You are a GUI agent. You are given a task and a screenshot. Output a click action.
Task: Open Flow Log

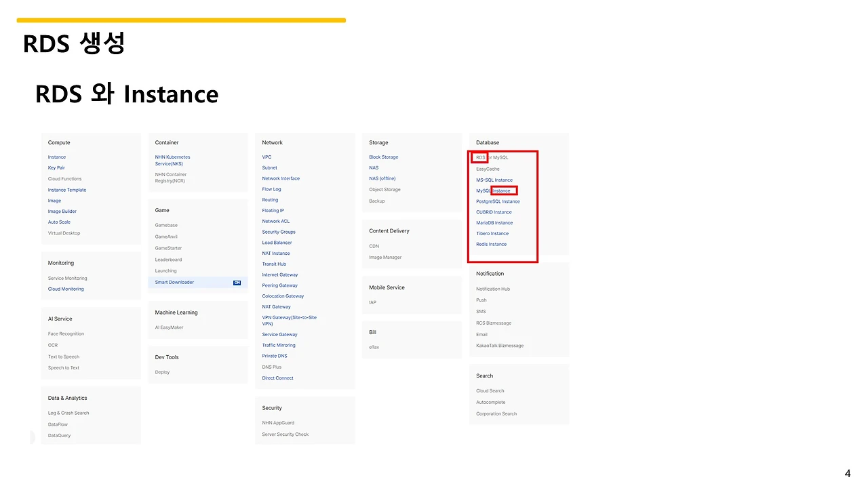271,190
